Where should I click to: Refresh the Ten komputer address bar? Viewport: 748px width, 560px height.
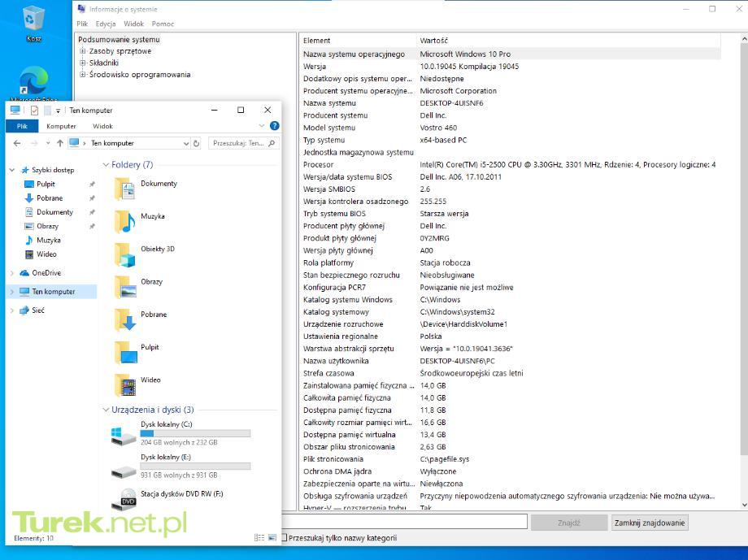(196, 143)
